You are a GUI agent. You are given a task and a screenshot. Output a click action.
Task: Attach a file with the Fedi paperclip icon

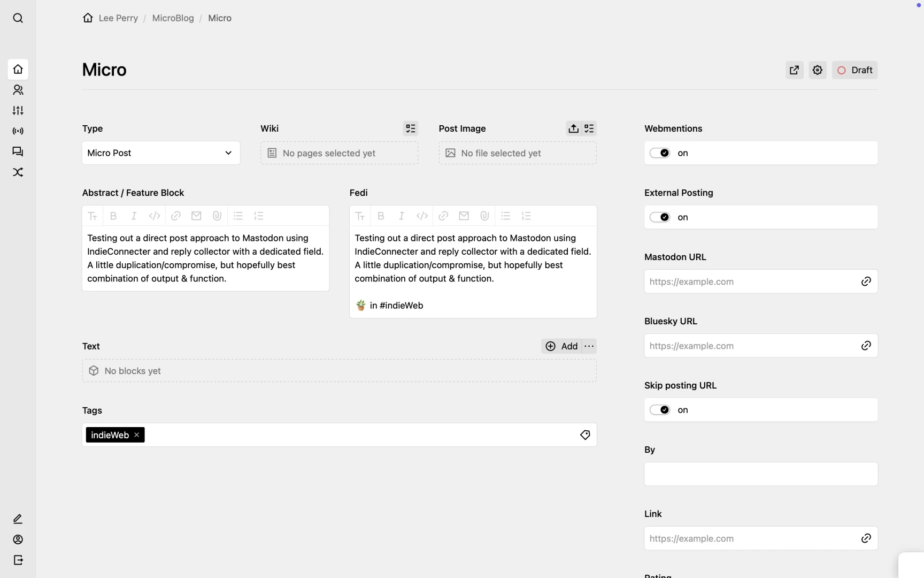click(484, 216)
